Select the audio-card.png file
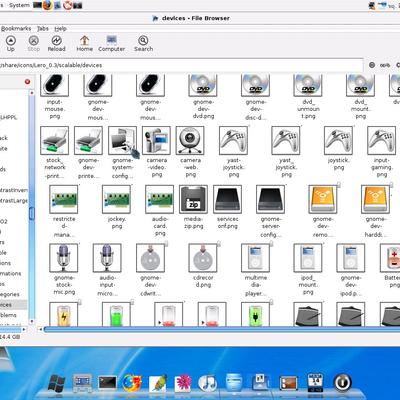The image size is (400, 400). click(x=159, y=199)
